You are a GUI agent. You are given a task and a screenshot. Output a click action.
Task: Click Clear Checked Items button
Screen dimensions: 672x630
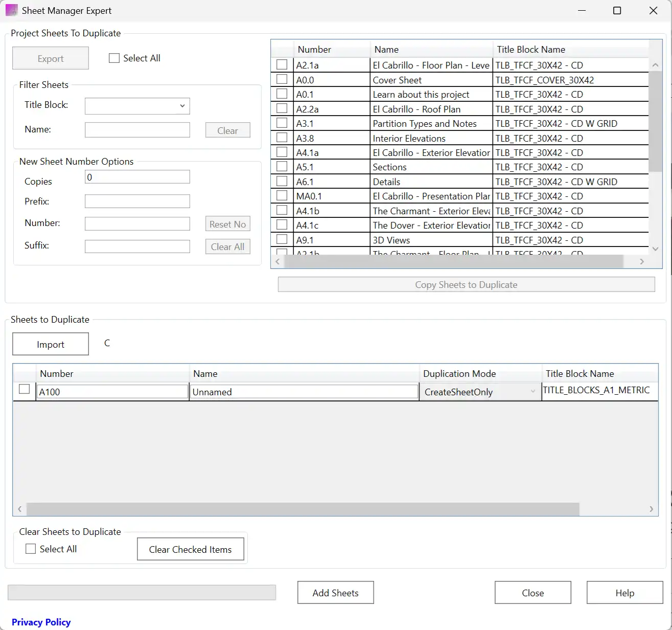(x=190, y=549)
